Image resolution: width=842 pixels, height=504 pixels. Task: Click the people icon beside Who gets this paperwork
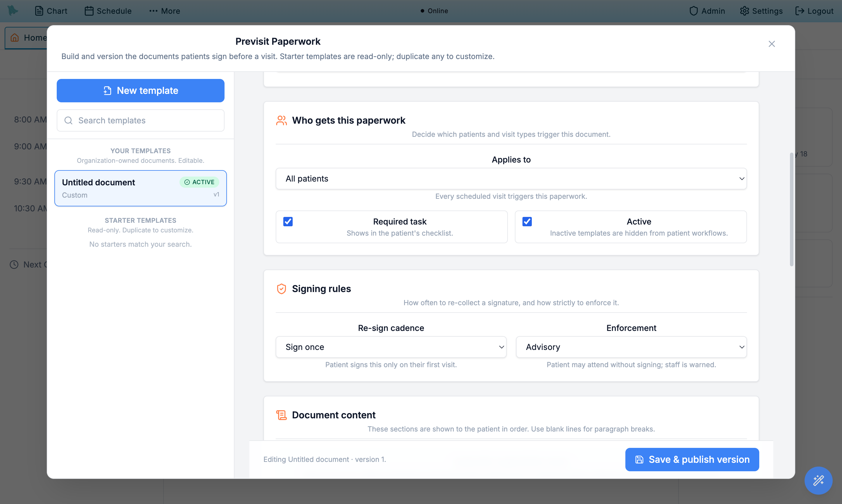pyautogui.click(x=281, y=120)
